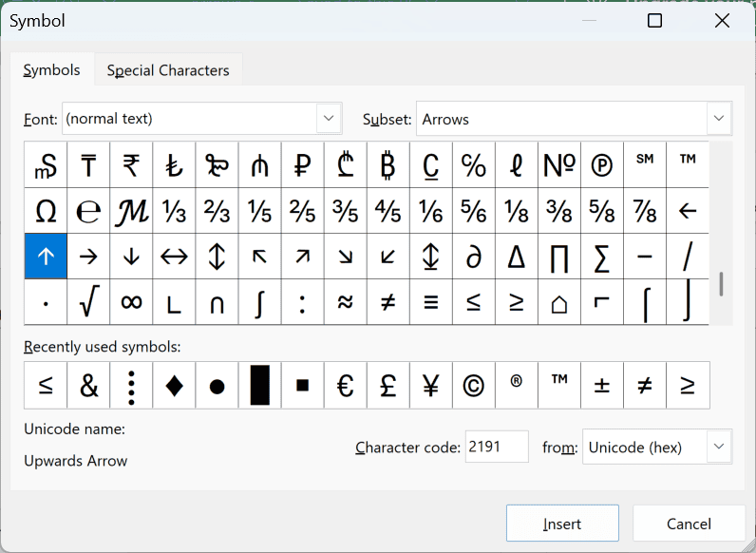Image resolution: width=756 pixels, height=553 pixels.
Task: Select the ampersand in recently used symbols
Action: tap(88, 385)
